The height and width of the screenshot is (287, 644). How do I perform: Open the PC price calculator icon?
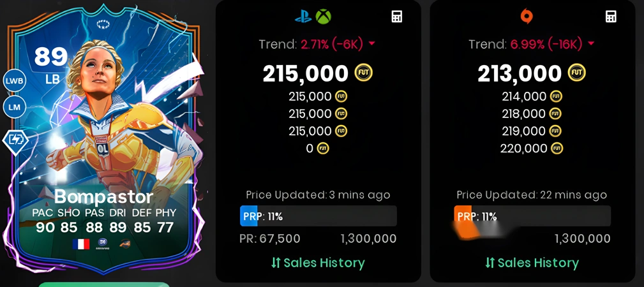point(611,17)
